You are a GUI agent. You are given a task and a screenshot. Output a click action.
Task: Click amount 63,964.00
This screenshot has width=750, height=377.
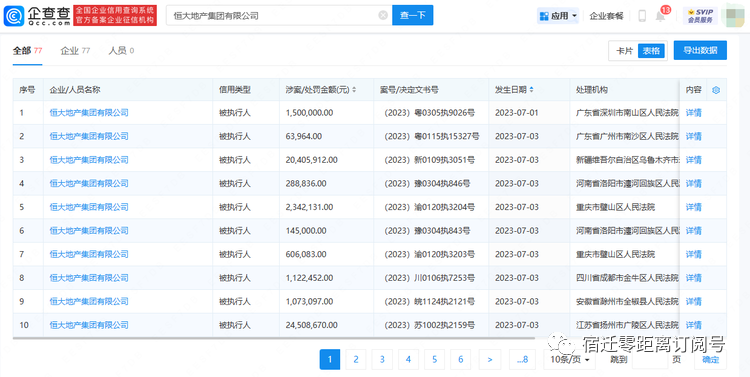304,136
